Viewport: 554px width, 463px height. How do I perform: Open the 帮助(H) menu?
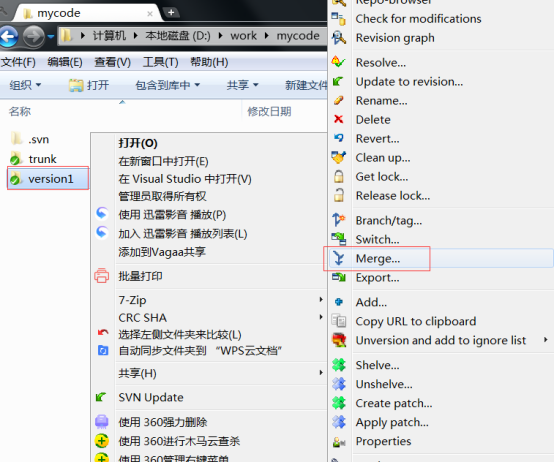click(x=209, y=62)
